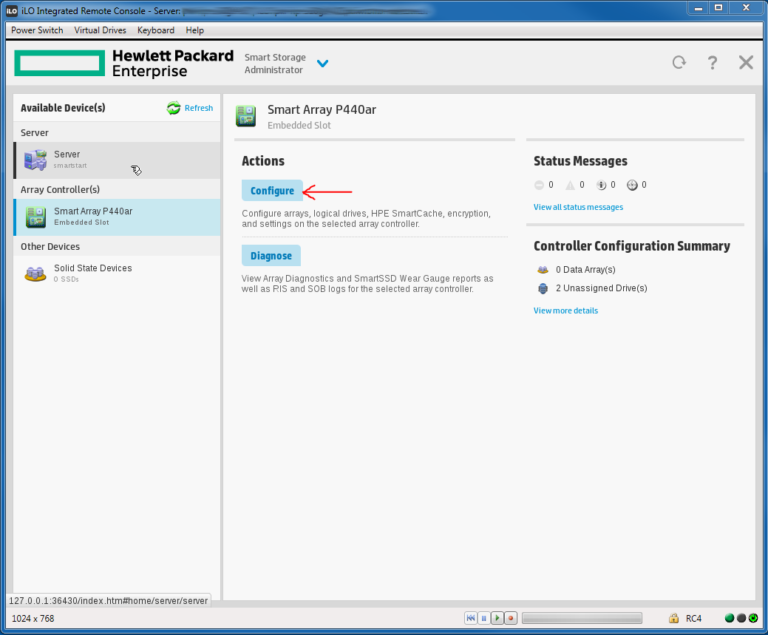The height and width of the screenshot is (635, 768).
Task: Click the RC4 encryption label
Action: click(694, 618)
